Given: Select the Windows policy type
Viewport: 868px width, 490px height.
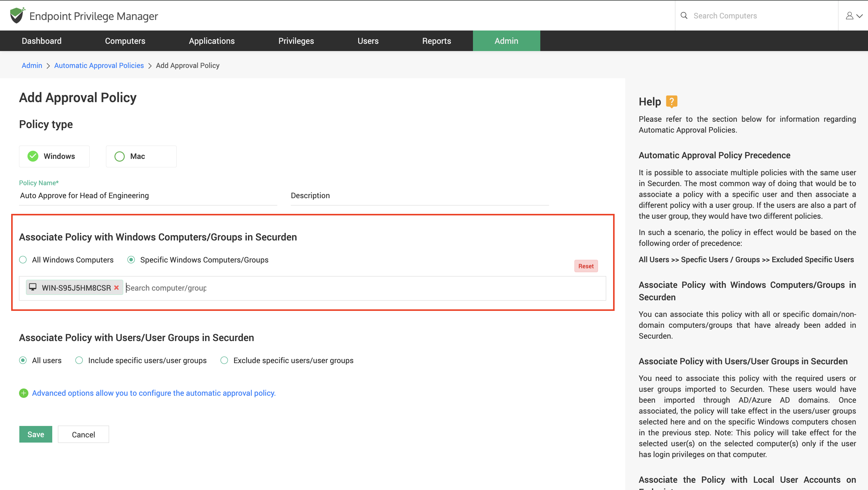Looking at the screenshot, I should (54, 156).
